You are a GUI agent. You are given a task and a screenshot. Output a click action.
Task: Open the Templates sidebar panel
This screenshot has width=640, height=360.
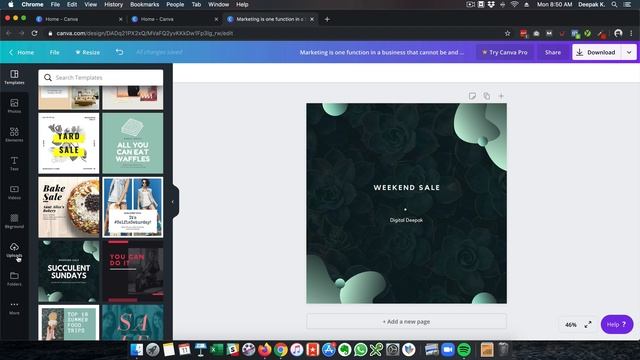click(x=14, y=77)
